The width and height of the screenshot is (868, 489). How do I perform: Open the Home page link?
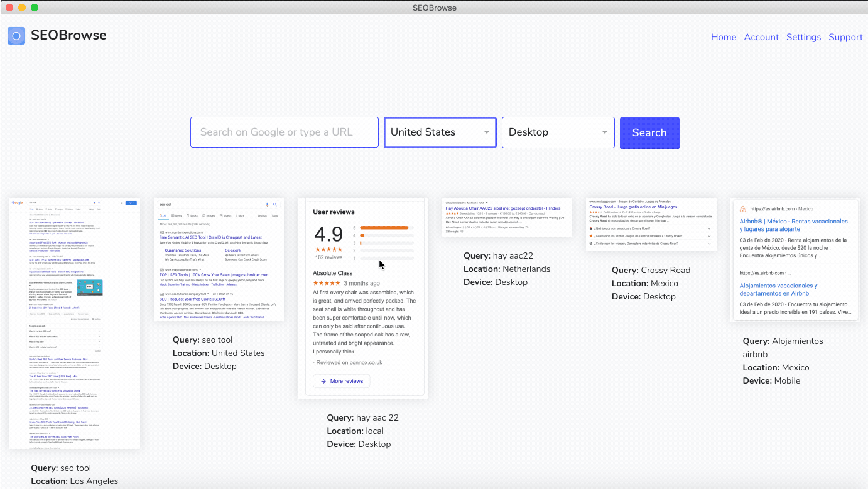coord(724,37)
